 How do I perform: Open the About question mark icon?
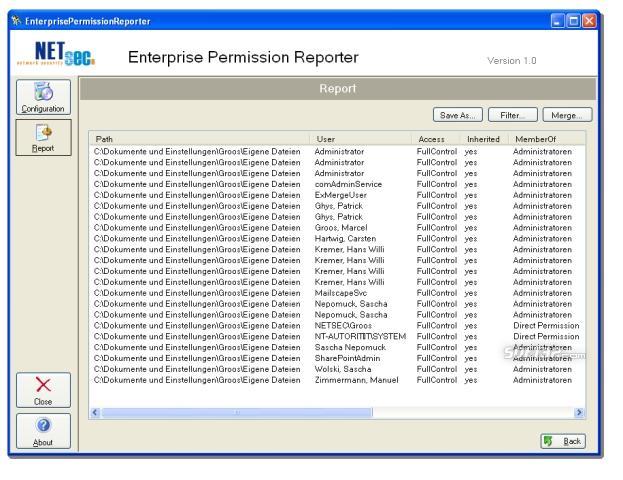(x=43, y=425)
